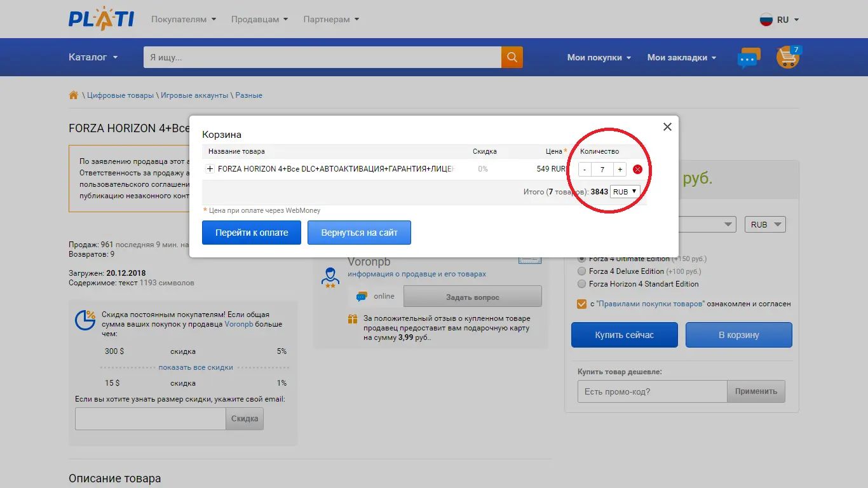Screen dimensions: 868x488
Task: Open Разные breadcrumb link
Action: [249, 95]
